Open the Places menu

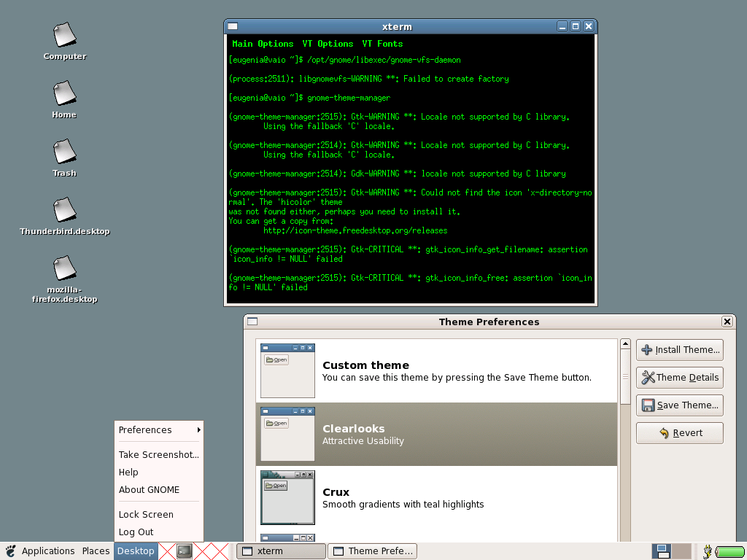coord(96,551)
